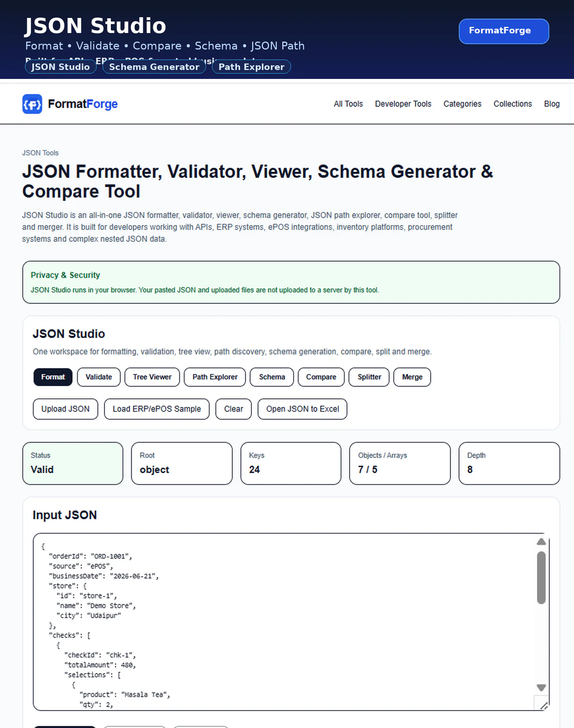Screen dimensions: 574x728
Task: Click the textarea resize handle
Action: [x=544, y=706]
